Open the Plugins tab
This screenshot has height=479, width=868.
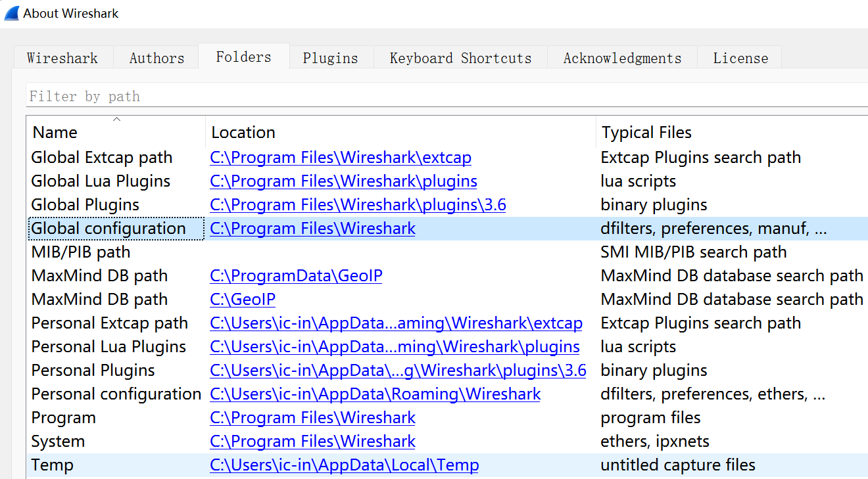(x=330, y=58)
